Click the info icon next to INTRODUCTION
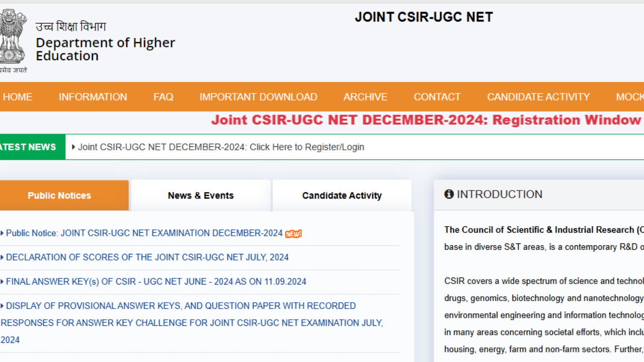The image size is (644, 362). point(449,194)
